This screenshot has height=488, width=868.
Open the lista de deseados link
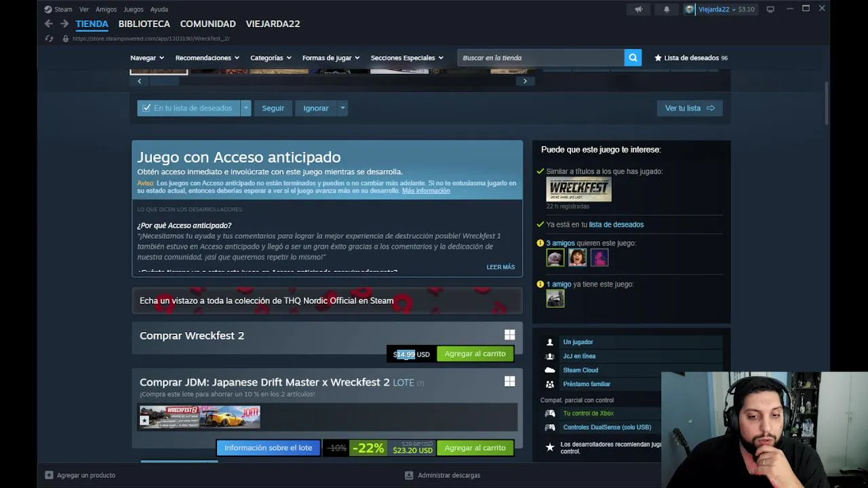click(x=616, y=224)
